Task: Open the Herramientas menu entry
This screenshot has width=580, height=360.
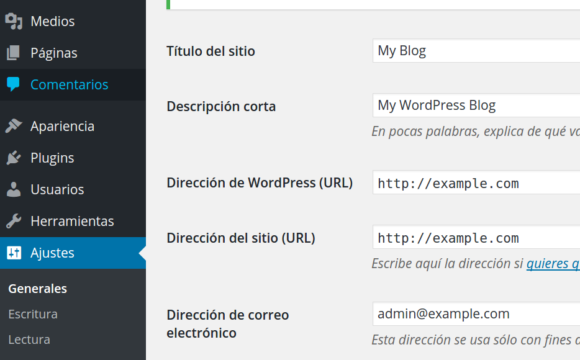Action: click(73, 221)
